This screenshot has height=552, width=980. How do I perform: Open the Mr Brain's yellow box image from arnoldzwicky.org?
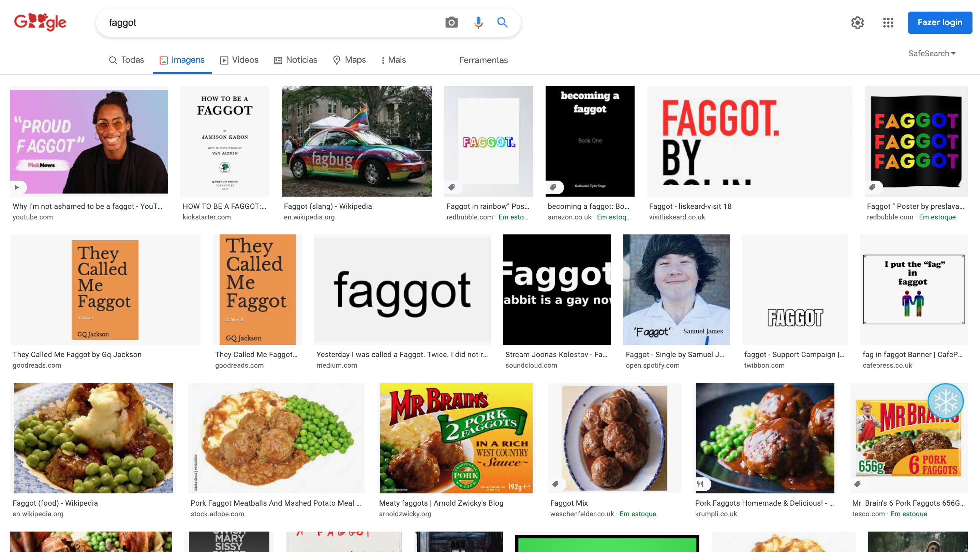[456, 438]
